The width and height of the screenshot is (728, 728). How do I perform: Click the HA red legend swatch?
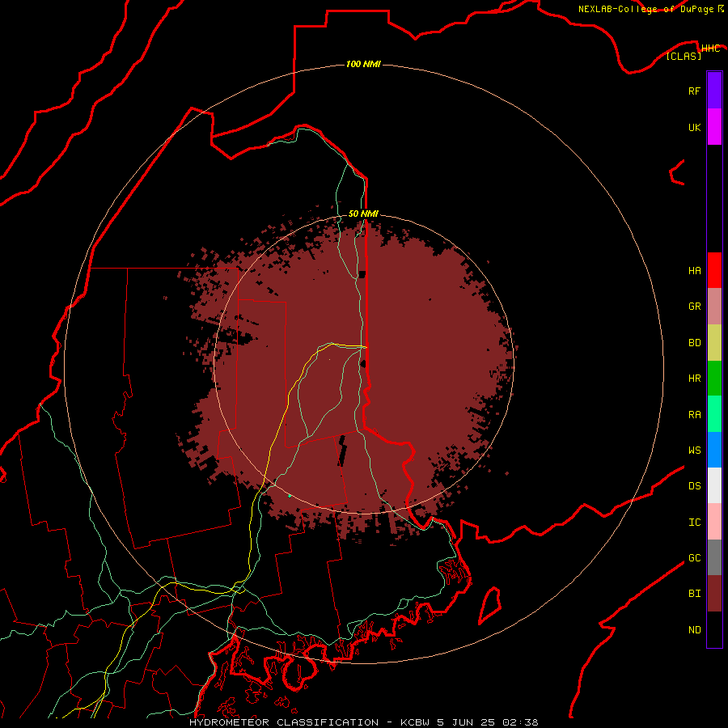[x=714, y=270]
